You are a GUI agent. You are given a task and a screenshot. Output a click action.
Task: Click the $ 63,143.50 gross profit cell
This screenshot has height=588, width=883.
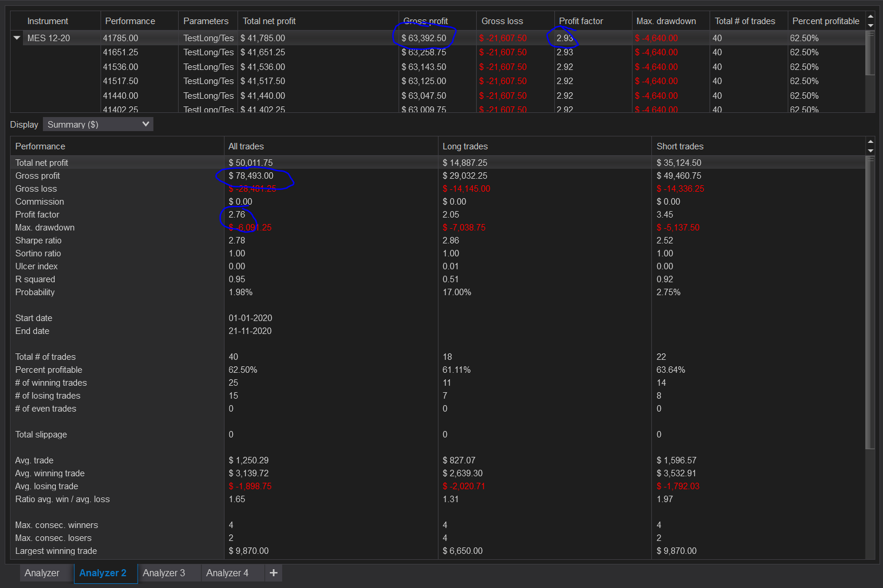tap(424, 67)
